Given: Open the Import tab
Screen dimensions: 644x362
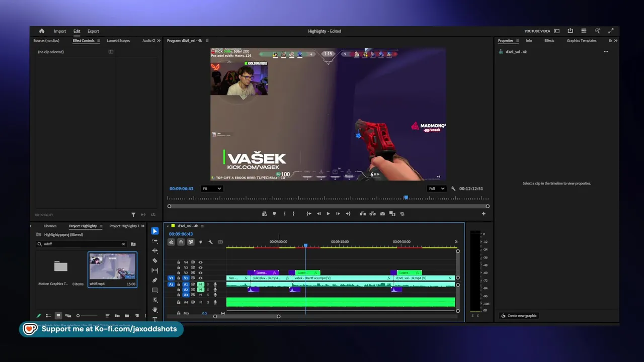Looking at the screenshot, I should (x=60, y=31).
